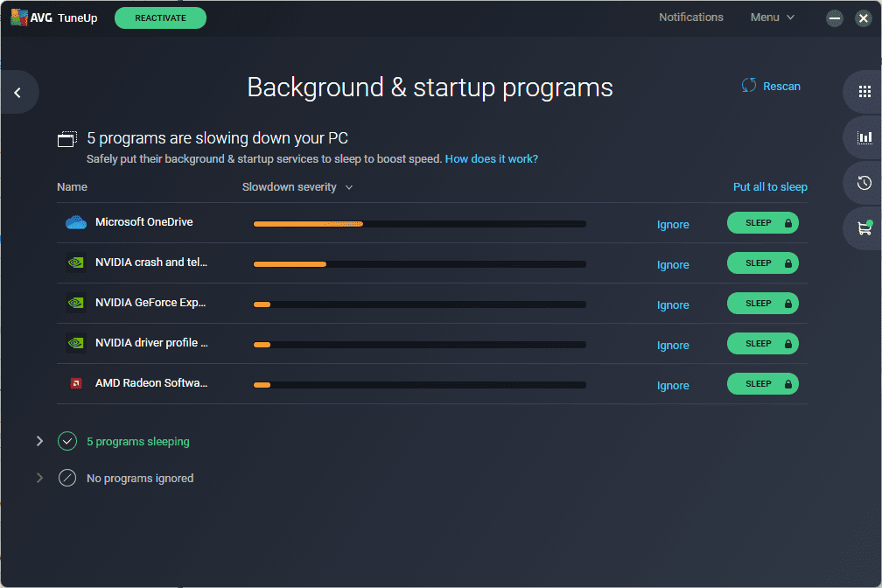The width and height of the screenshot is (882, 588).
Task: Sort by Slowdown severity column
Action: coord(297,186)
